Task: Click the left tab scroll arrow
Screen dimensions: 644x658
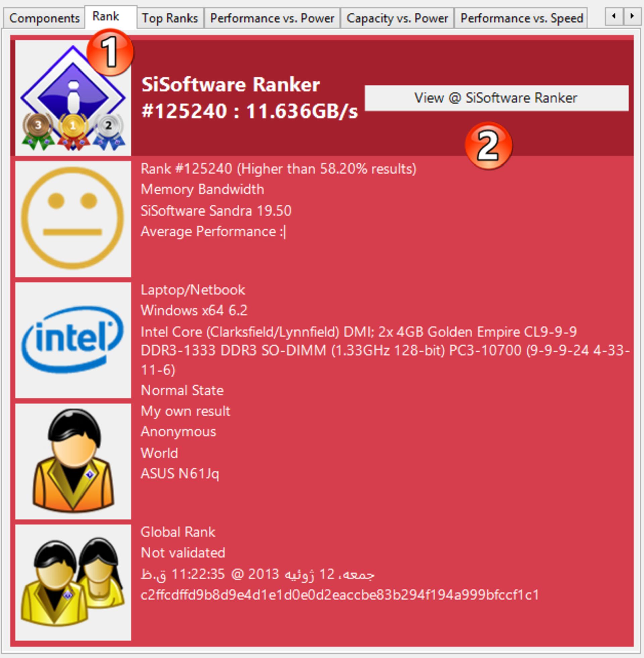Action: 614,16
